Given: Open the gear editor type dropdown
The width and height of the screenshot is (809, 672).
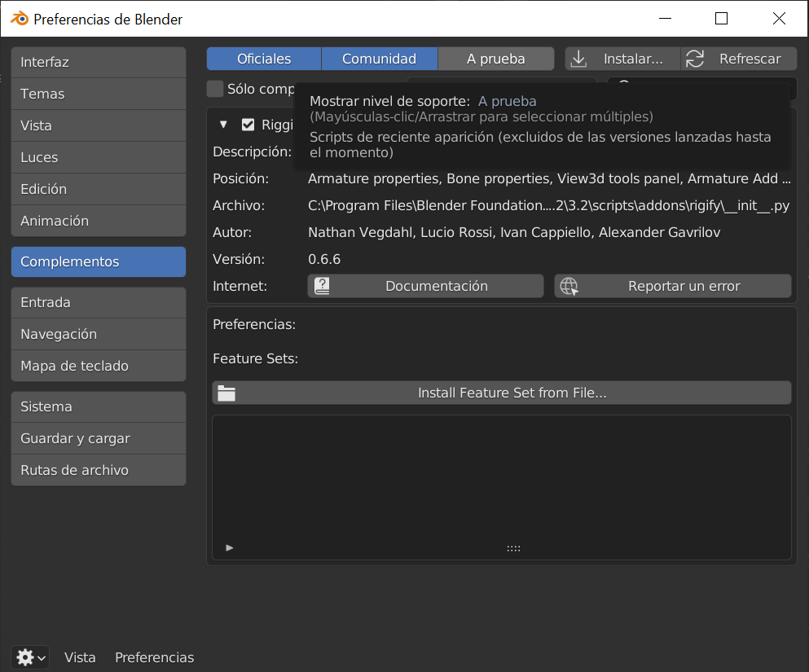Looking at the screenshot, I should [x=31, y=657].
